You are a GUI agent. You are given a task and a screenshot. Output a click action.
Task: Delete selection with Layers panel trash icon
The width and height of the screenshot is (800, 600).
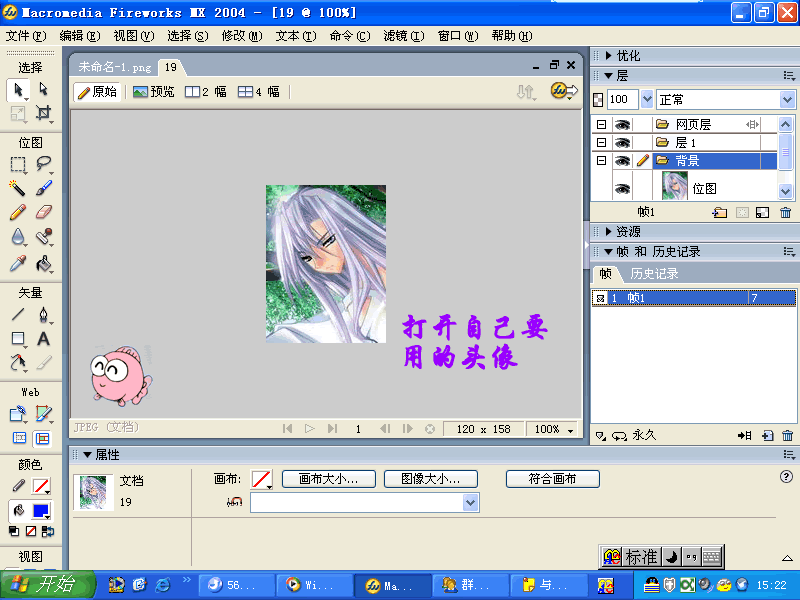[x=786, y=212]
